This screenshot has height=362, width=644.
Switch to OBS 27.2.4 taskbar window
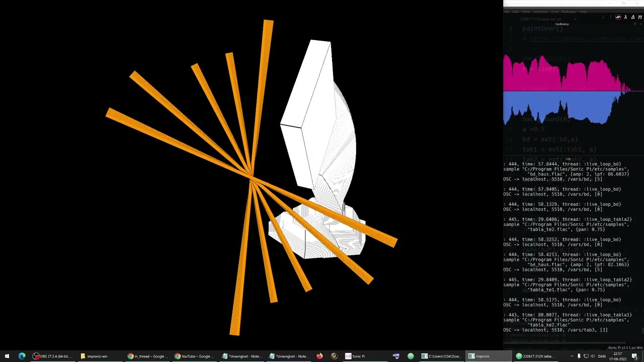[52, 356]
